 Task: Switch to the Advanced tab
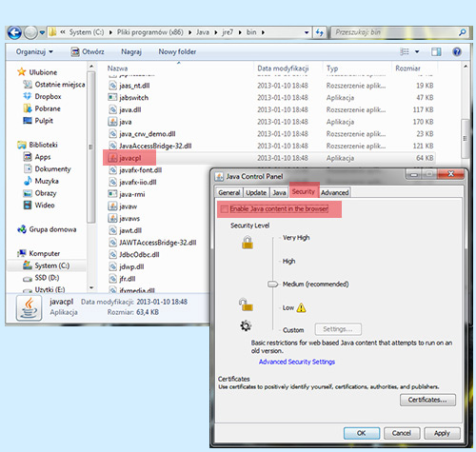coord(334,192)
